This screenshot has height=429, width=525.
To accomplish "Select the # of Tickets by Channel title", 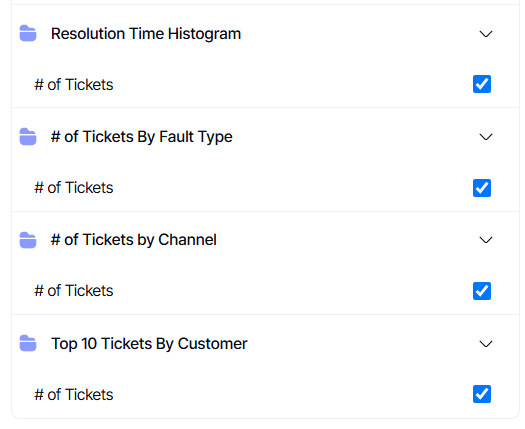I will (x=134, y=240).
